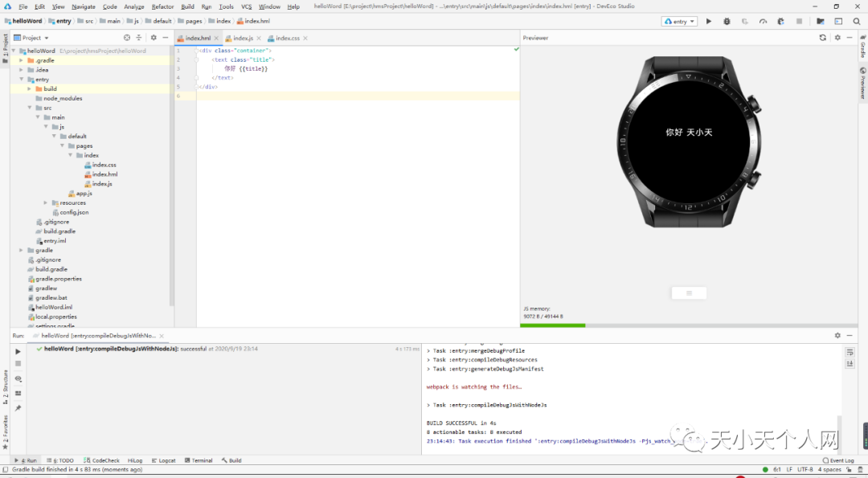
Task: Open the Refactor menu
Action: [x=162, y=6]
